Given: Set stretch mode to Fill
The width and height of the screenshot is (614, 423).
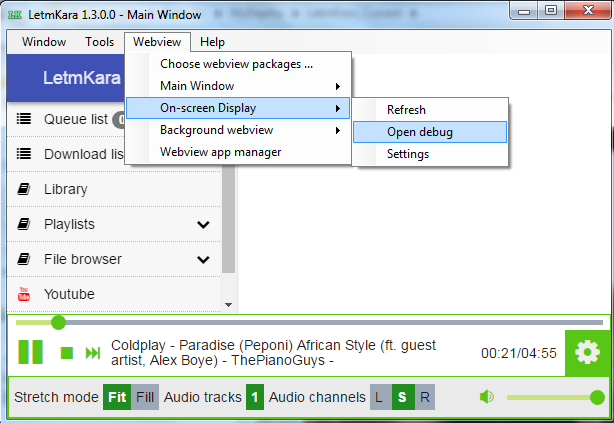Looking at the screenshot, I should 145,397.
